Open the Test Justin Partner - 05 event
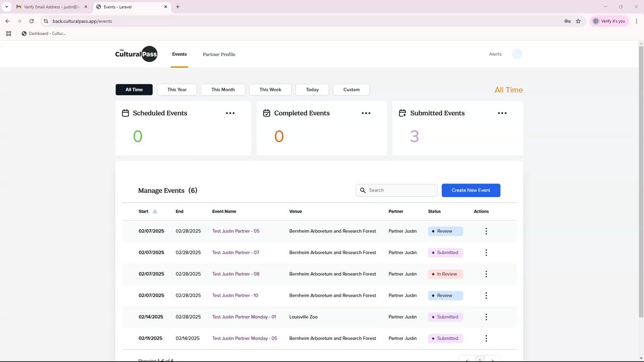The image size is (644, 362). point(236,231)
